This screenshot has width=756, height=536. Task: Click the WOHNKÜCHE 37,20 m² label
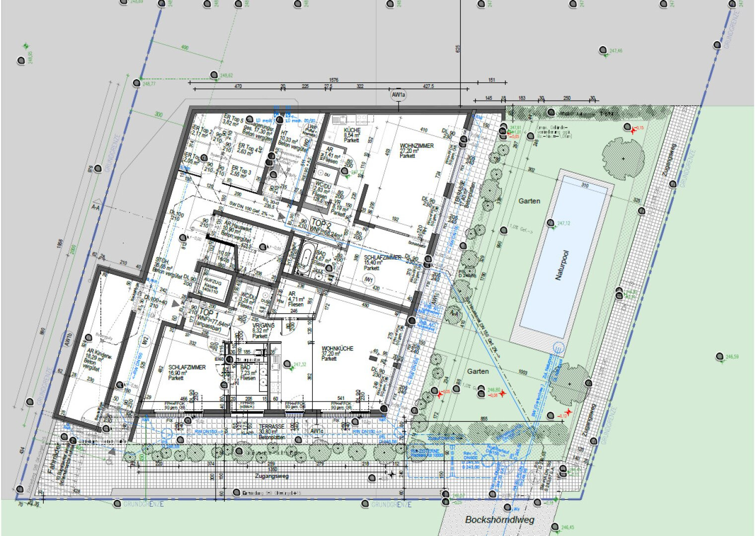337,353
